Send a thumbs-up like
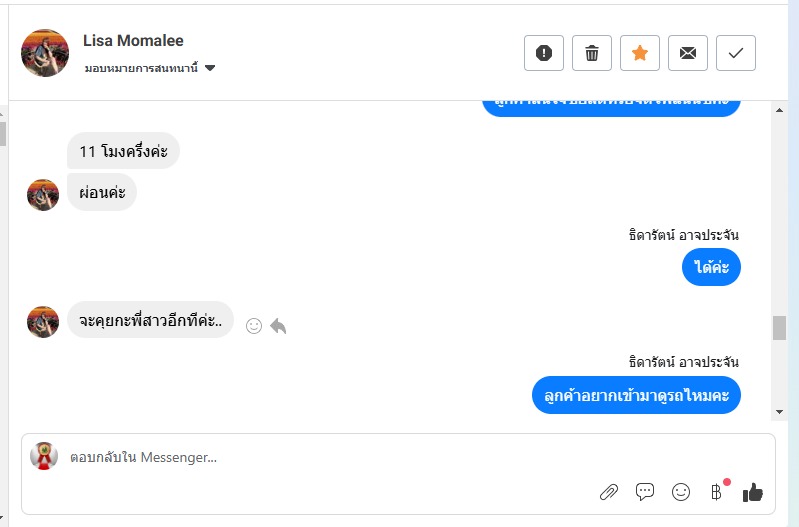 (753, 492)
